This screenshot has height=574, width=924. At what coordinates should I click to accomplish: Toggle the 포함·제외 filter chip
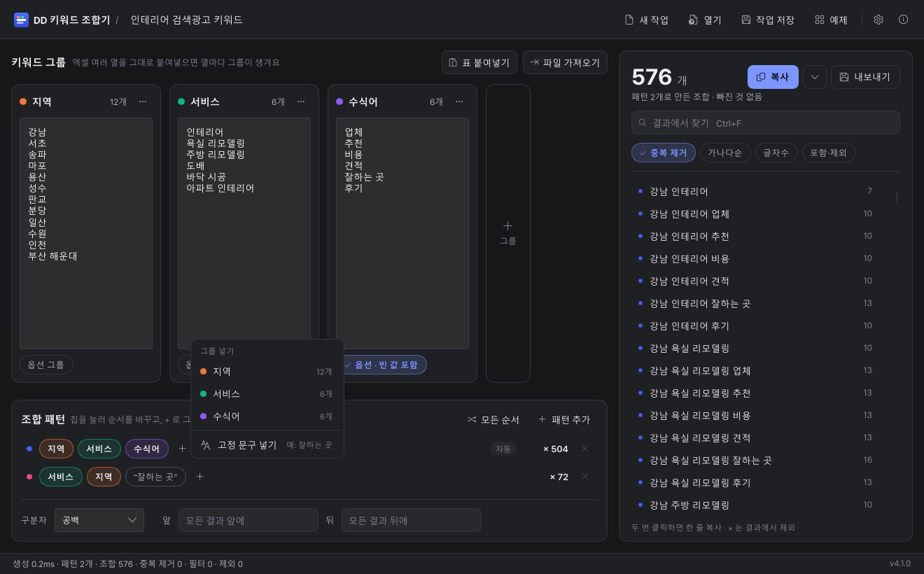coord(829,153)
